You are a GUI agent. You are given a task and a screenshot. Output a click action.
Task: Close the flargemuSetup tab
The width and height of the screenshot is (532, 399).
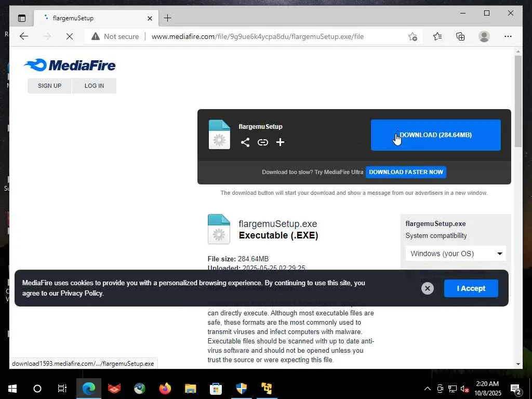150,18
